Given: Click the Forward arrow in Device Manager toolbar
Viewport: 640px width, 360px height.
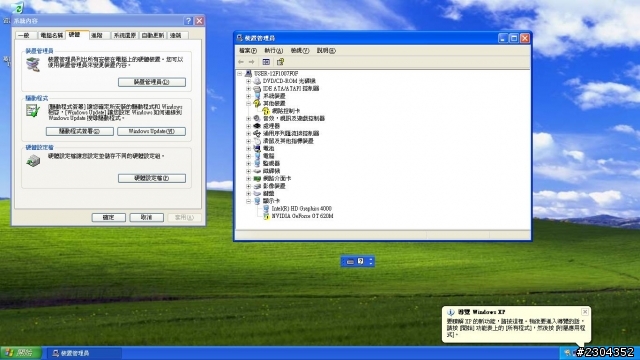Looking at the screenshot, I should [x=251, y=62].
